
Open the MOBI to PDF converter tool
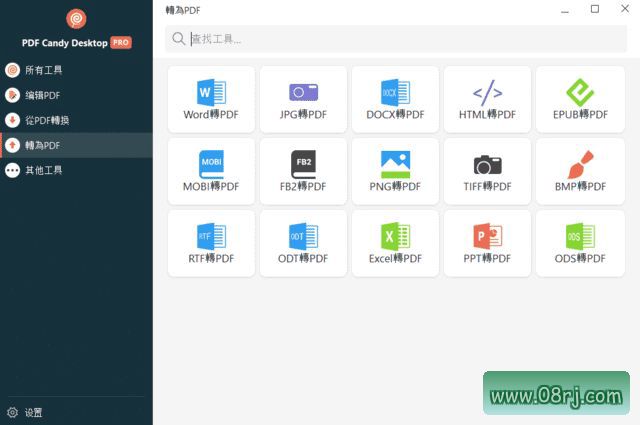[x=211, y=171]
